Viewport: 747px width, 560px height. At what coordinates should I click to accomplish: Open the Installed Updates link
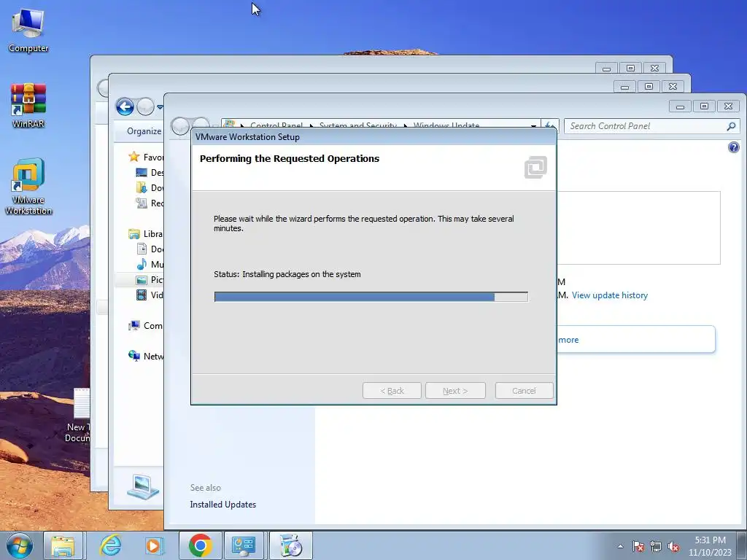point(223,505)
